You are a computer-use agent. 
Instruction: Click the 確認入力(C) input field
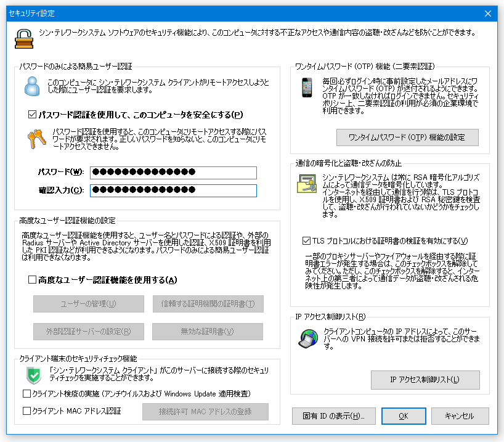[173, 190]
